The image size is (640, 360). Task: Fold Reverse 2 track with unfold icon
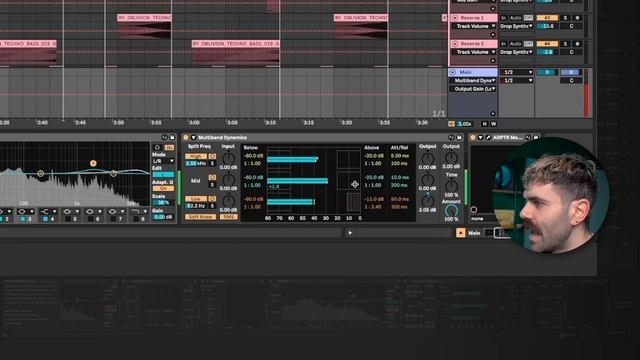click(455, 44)
